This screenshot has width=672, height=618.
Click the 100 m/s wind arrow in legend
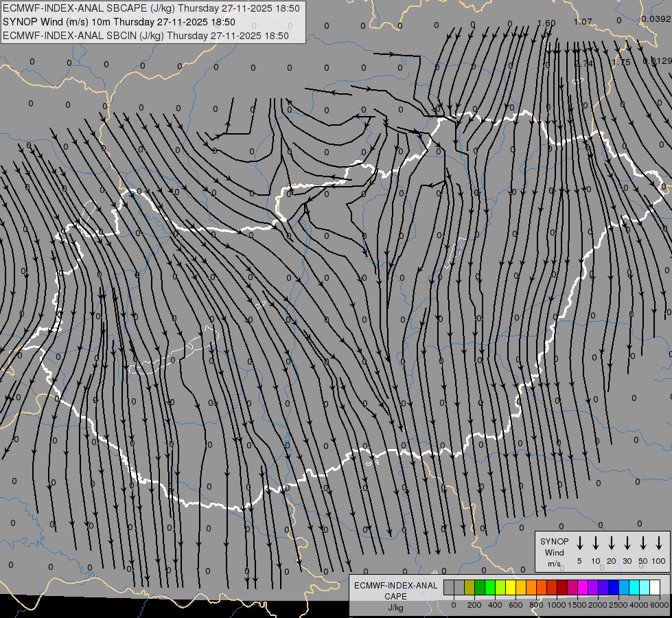click(x=659, y=543)
